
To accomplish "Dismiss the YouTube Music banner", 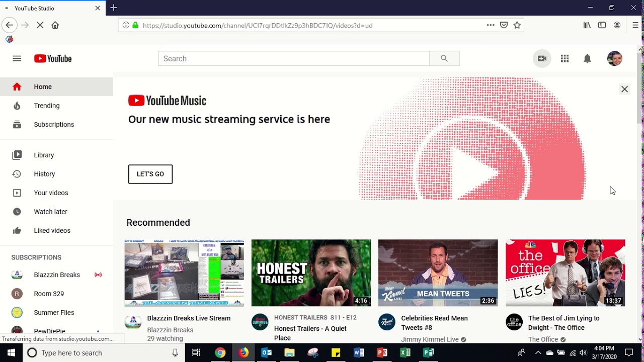I will [x=624, y=89].
